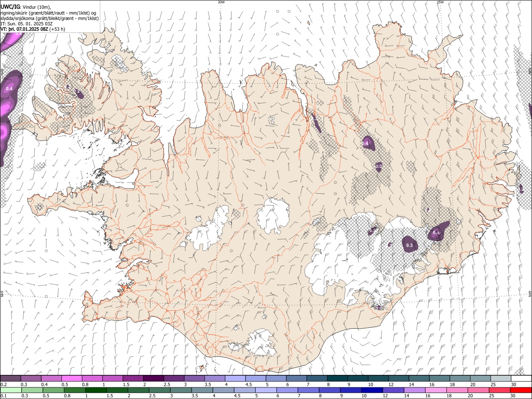This screenshot has height=399, width=532.
Task: Select lower legend swatch between 0.8 and 1
Action: (74, 390)
